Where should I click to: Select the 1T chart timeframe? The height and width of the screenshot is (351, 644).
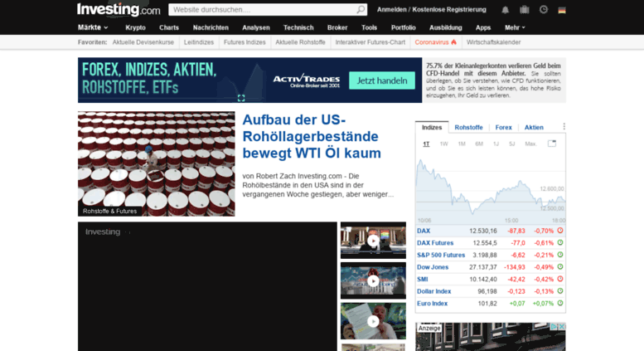coord(426,144)
